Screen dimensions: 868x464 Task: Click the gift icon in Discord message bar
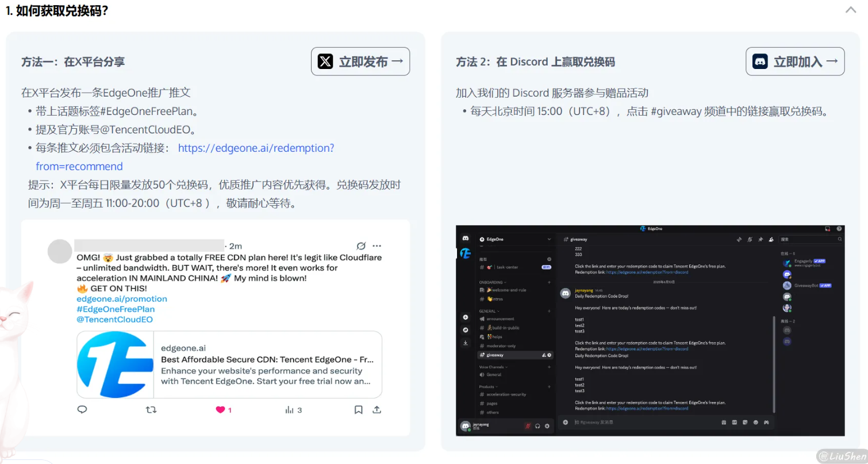[724, 423]
